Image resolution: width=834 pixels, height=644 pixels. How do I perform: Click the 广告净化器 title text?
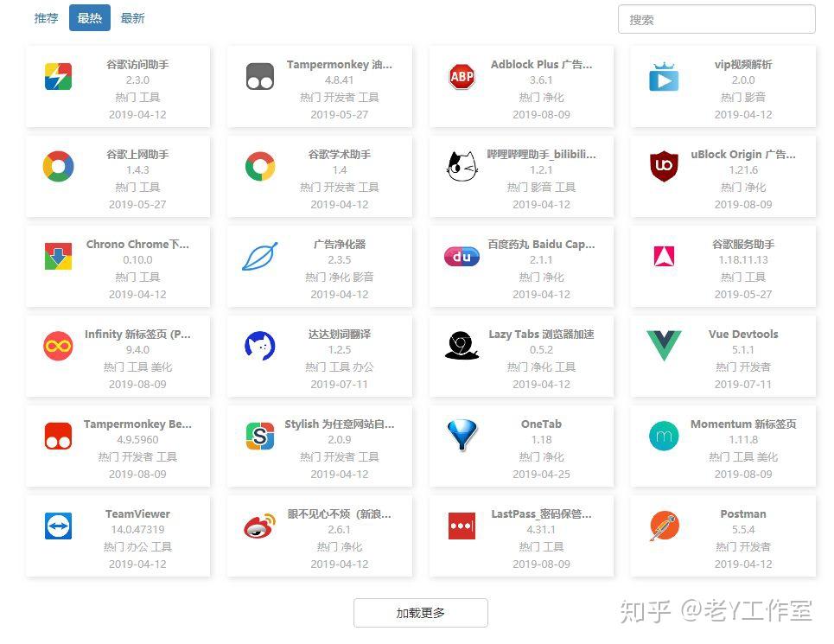(340, 244)
